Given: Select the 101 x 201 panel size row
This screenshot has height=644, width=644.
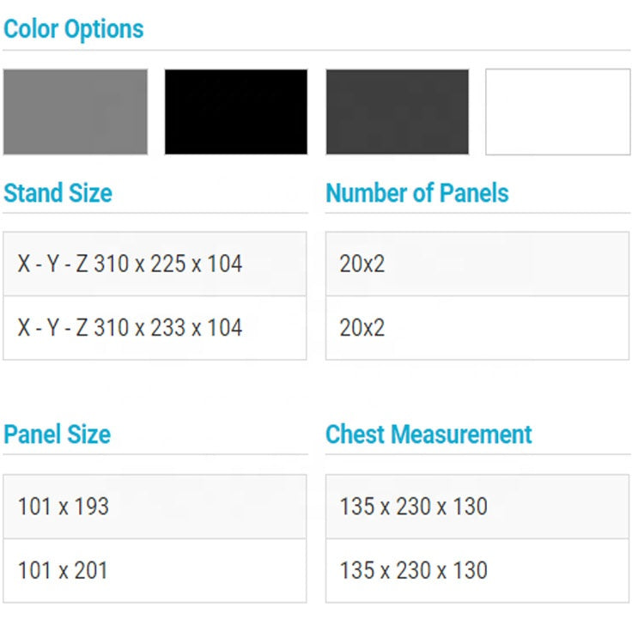Looking at the screenshot, I should click(x=155, y=570).
